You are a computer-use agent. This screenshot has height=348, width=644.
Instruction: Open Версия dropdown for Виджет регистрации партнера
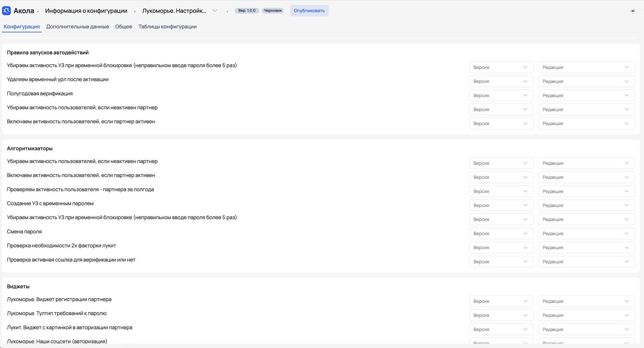point(501,301)
